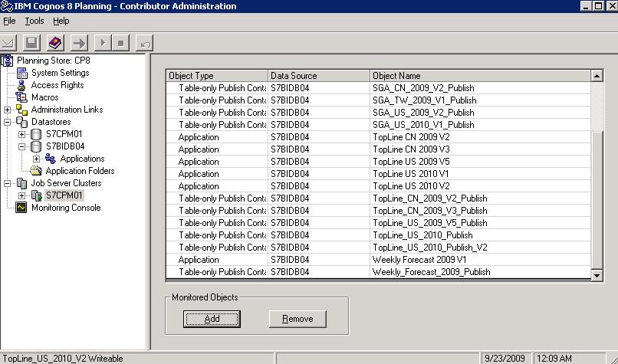Select row TopLine_US_2010_Publish_V2
Image resolution: width=618 pixels, height=364 pixels.
tap(378, 248)
